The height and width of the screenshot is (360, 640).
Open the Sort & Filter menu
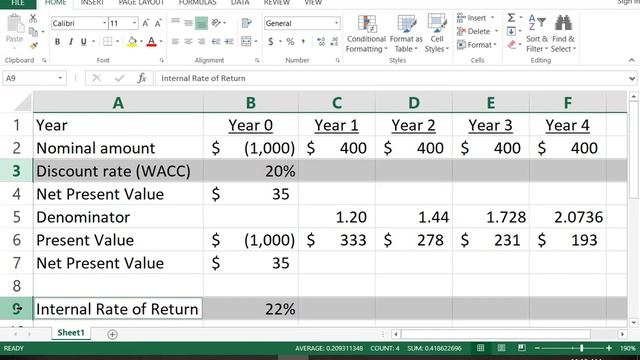click(x=537, y=33)
